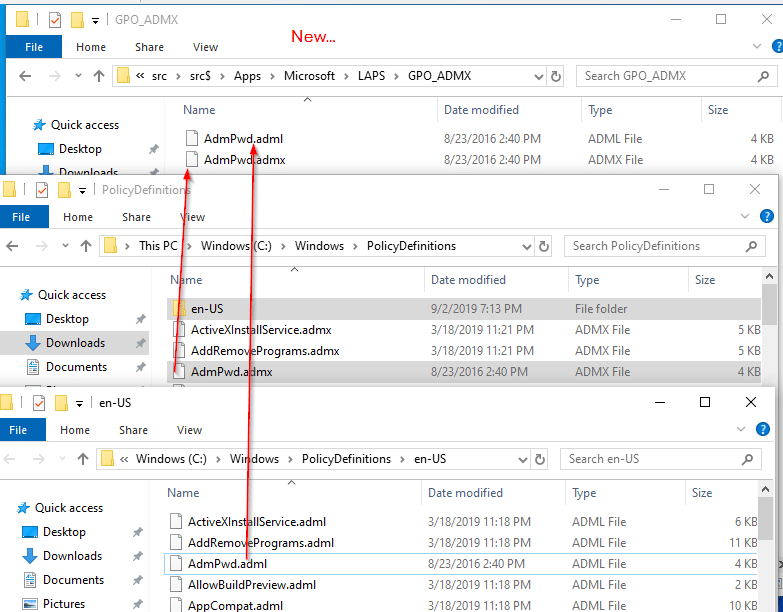Open Desktop in GPO_ADMX navigation pane

[x=80, y=149]
